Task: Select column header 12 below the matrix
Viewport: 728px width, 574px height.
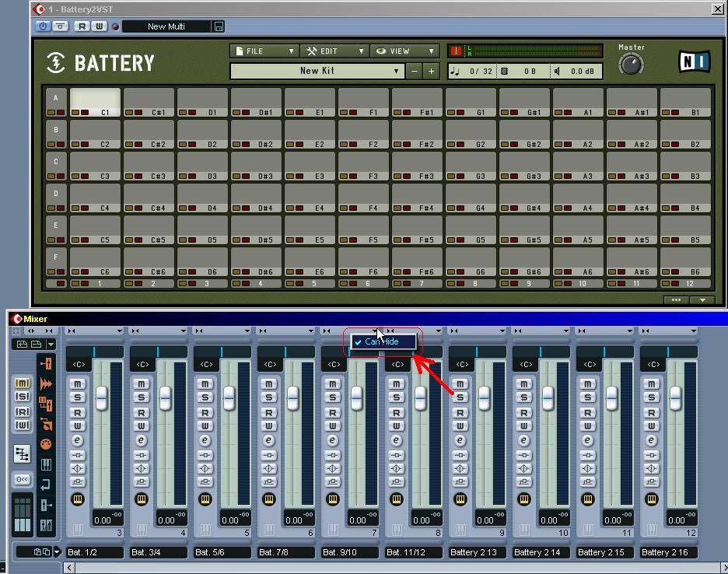Action: click(685, 283)
